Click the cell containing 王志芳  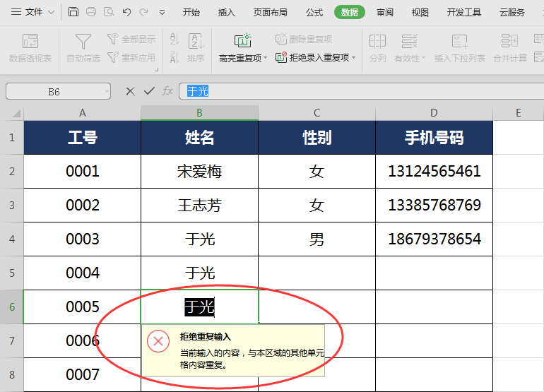point(199,206)
